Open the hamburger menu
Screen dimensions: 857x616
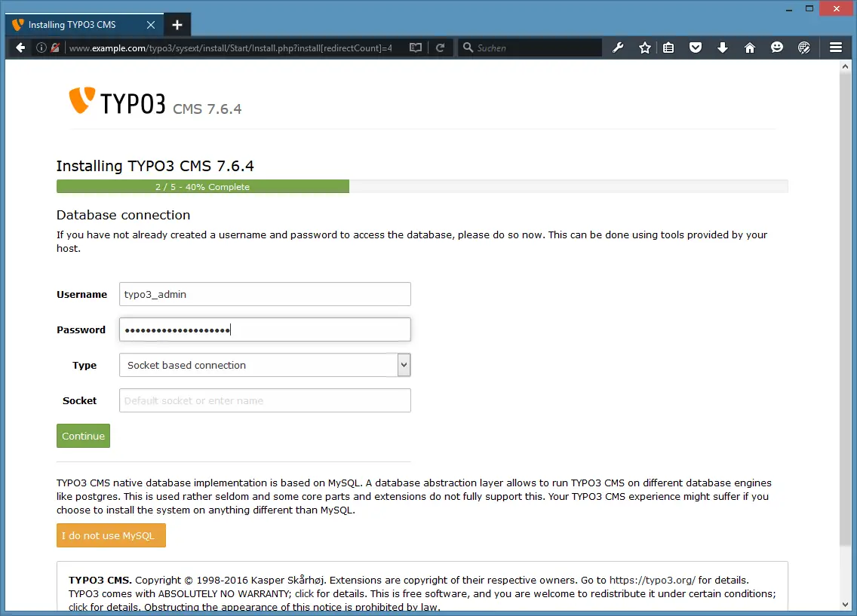tap(836, 48)
